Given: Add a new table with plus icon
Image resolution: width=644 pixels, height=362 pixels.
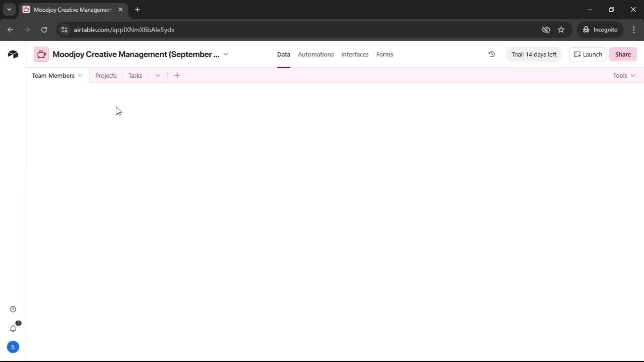Looking at the screenshot, I should [177, 75].
